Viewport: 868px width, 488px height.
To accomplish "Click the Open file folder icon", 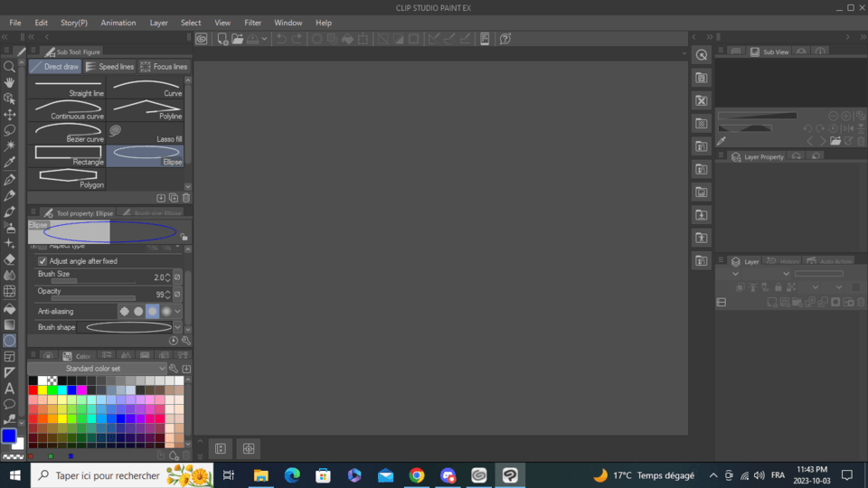I will (238, 39).
